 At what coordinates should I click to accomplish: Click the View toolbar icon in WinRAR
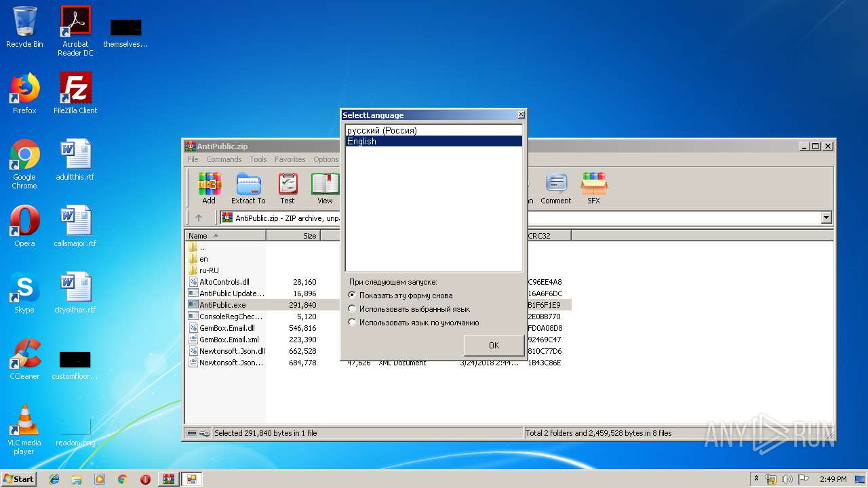click(x=325, y=188)
